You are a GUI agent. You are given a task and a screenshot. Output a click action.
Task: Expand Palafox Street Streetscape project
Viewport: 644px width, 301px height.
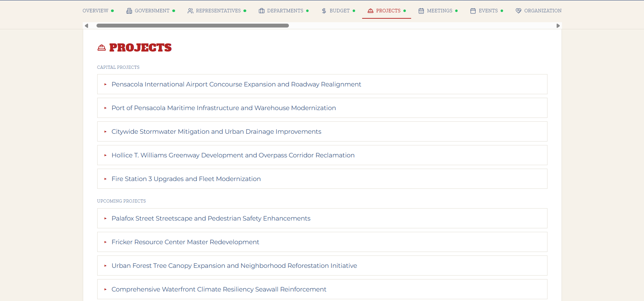[x=322, y=218]
